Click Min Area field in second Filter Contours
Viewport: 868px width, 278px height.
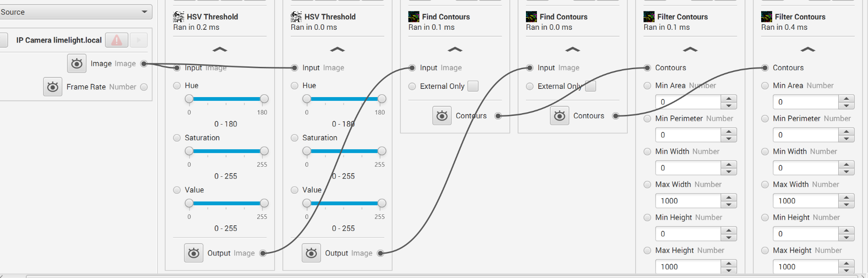point(806,102)
